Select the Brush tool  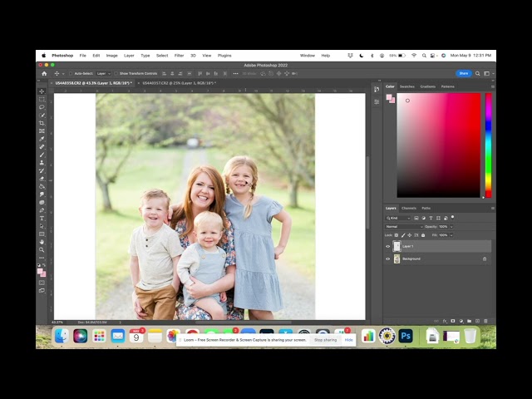tap(42, 155)
